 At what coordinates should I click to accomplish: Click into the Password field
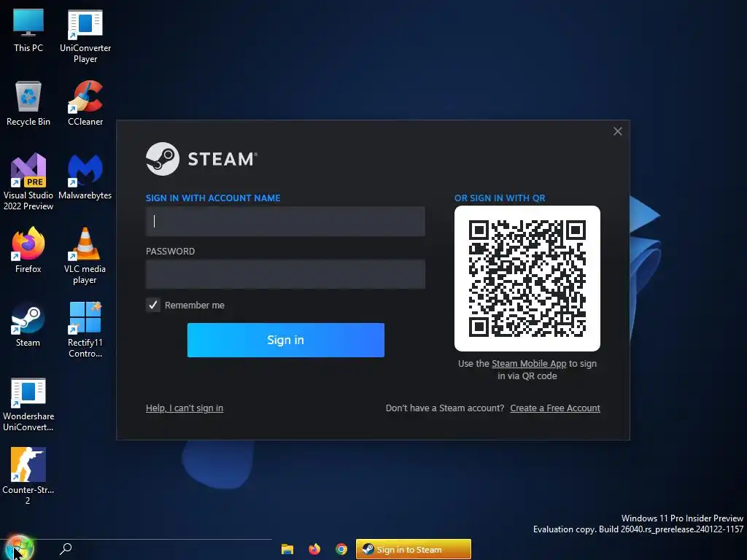pos(285,274)
